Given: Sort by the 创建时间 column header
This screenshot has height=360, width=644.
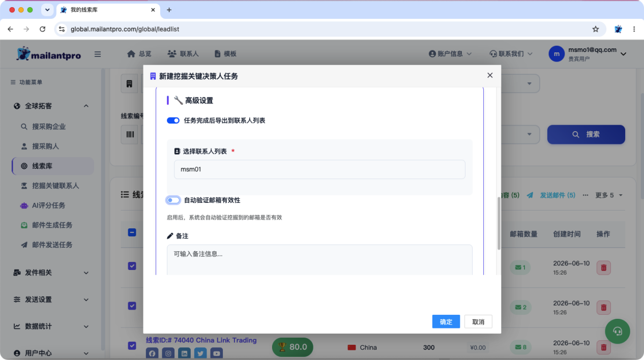Looking at the screenshot, I should [x=567, y=234].
